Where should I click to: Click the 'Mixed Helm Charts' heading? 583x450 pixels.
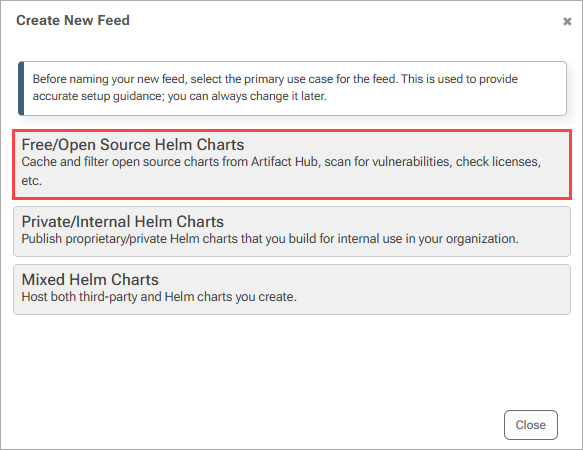pyautogui.click(x=90, y=280)
